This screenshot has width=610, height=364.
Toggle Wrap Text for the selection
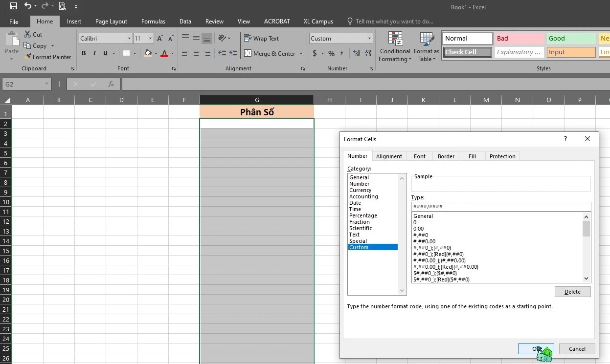(261, 38)
